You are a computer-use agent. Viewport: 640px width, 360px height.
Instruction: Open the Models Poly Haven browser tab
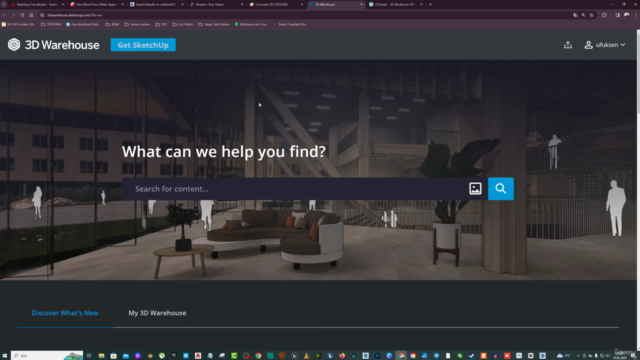(215, 4)
